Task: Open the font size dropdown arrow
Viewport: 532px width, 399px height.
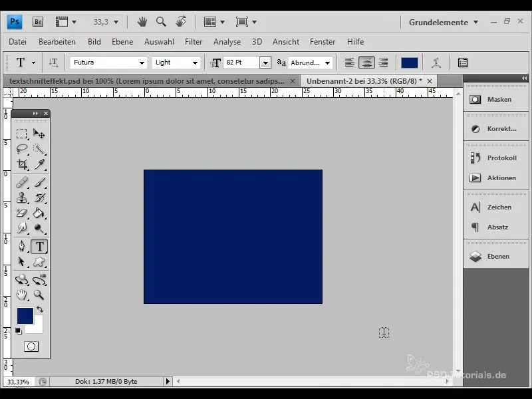Action: [x=265, y=63]
